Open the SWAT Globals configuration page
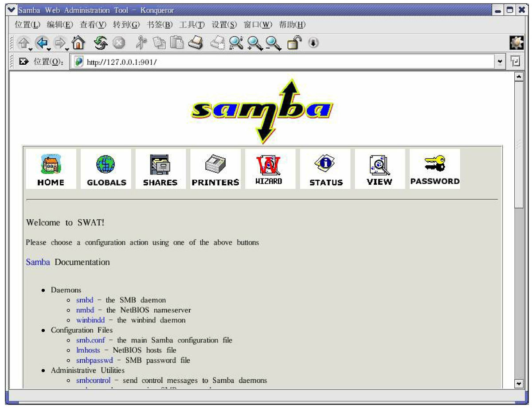This screenshot has height=408, width=532. 106,169
